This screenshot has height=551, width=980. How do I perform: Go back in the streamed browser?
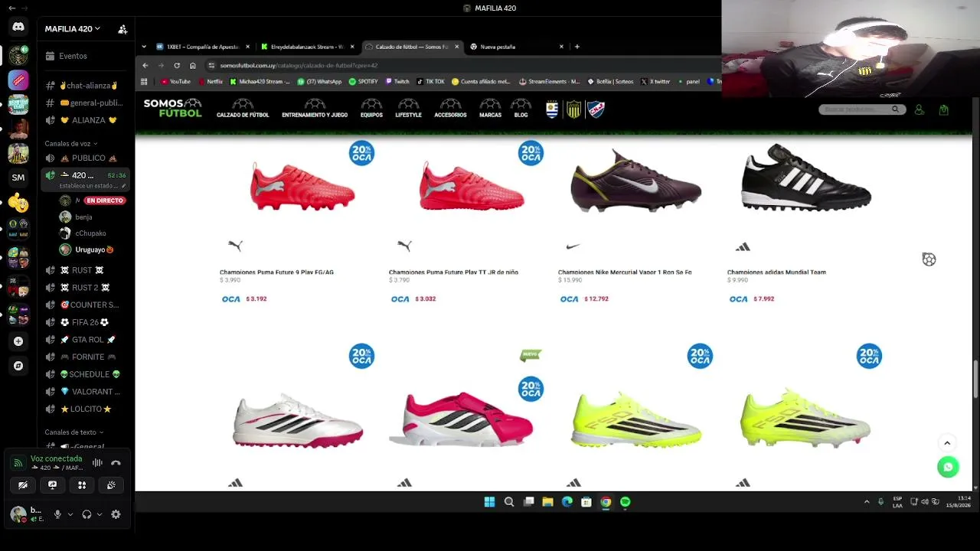[x=145, y=66]
